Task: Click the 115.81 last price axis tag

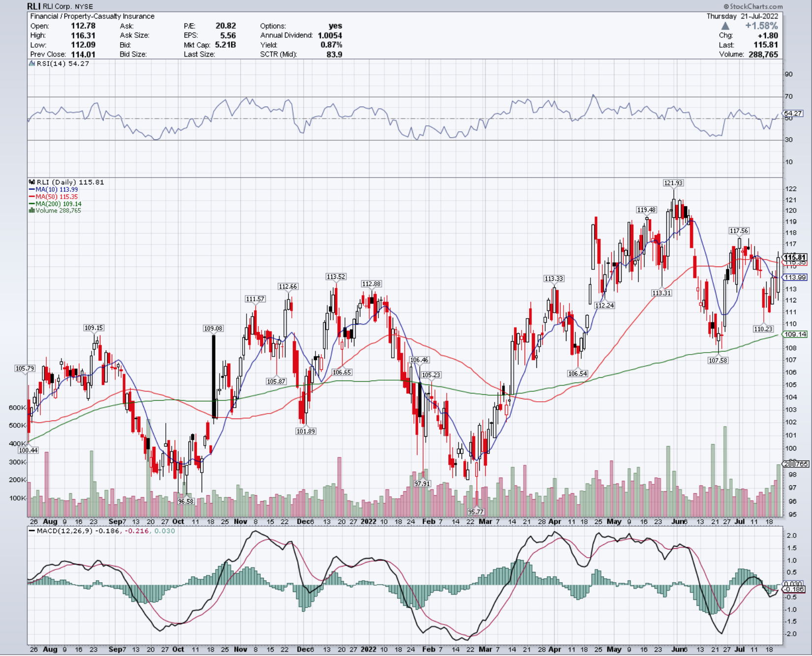Action: click(795, 257)
